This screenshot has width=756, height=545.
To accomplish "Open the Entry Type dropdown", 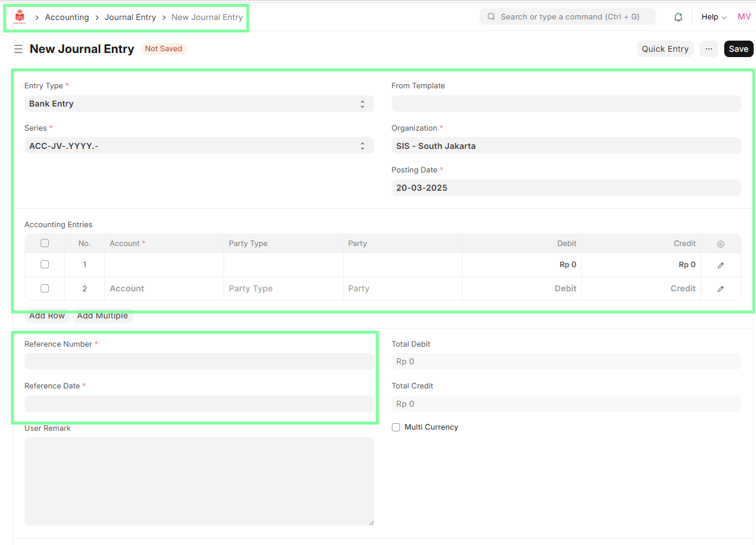I will [199, 104].
